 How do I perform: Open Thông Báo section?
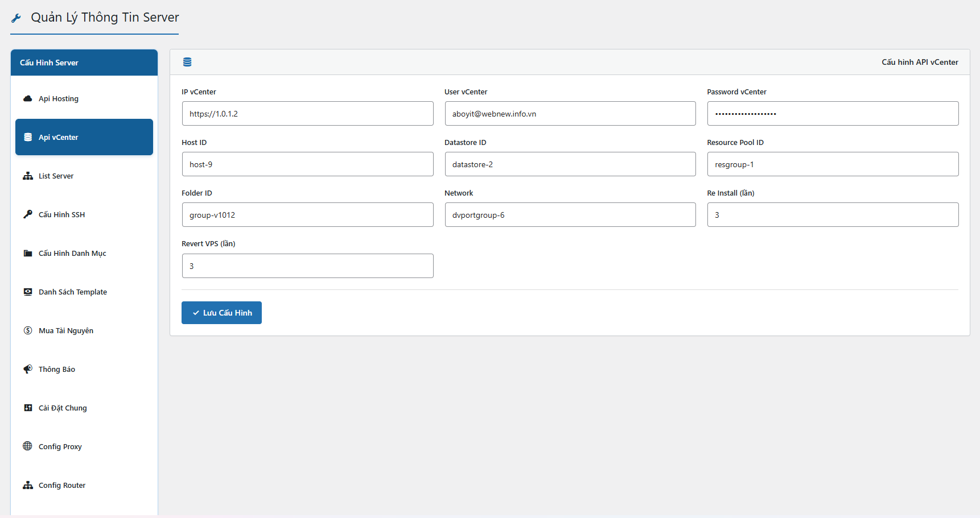point(84,369)
